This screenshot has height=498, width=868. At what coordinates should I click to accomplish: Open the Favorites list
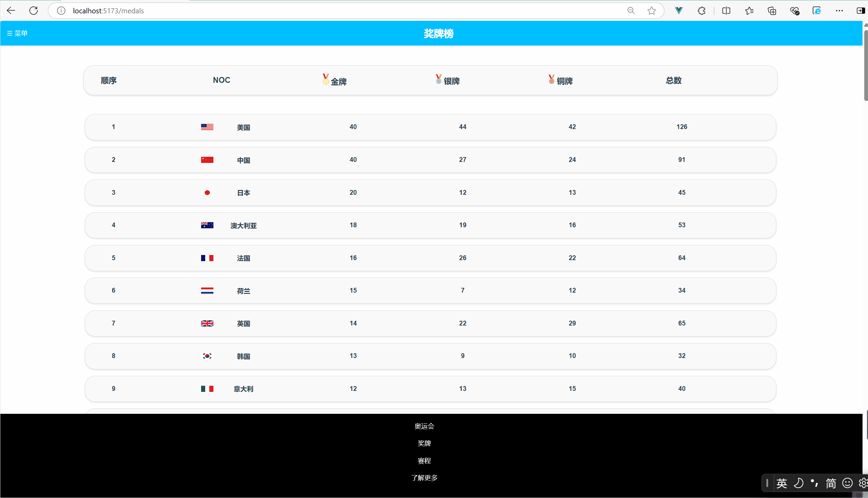coord(749,11)
